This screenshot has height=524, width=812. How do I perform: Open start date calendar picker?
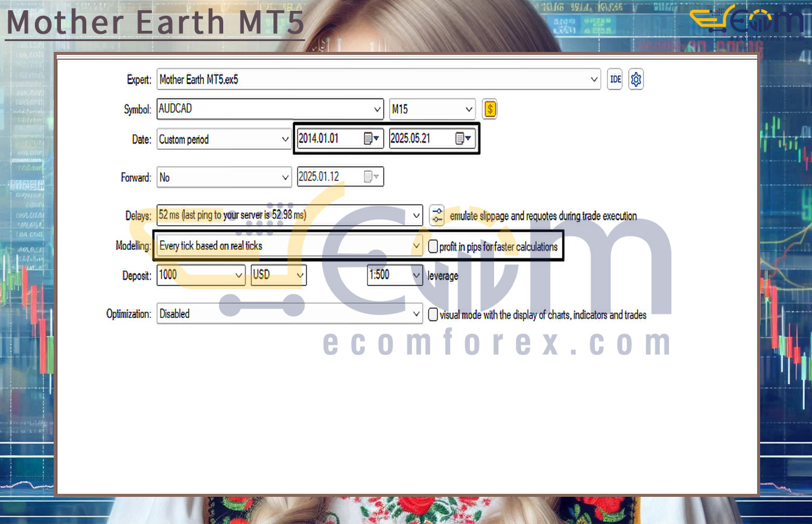(371, 139)
